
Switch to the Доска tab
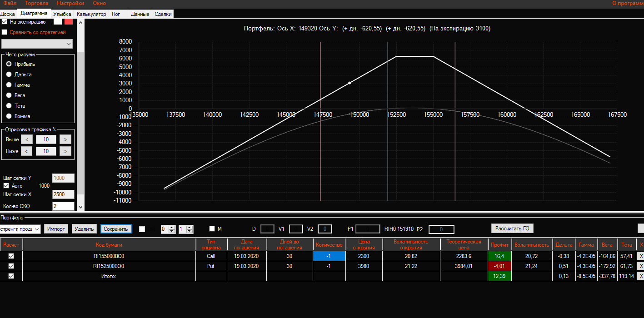7,14
